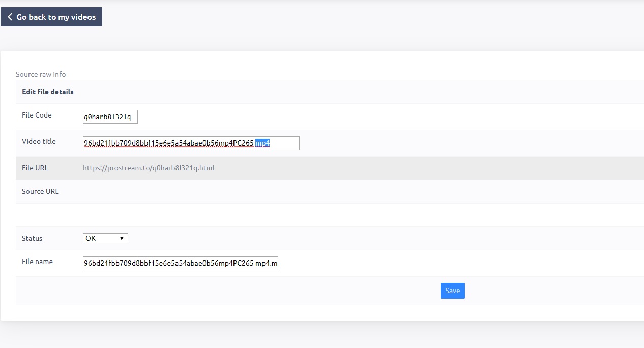Click the Status dropdown arrow
Image resolution: width=644 pixels, height=348 pixels.
[x=122, y=238]
